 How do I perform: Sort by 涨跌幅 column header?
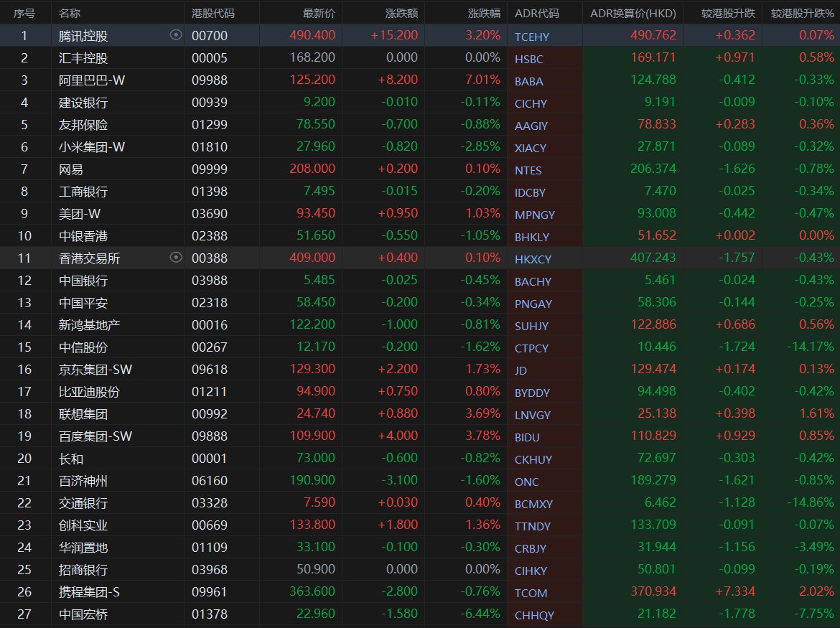(x=485, y=14)
